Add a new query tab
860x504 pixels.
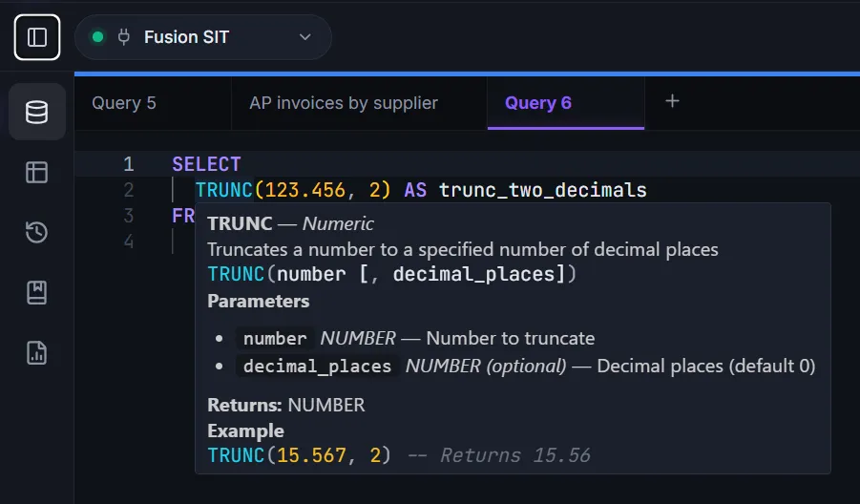pyautogui.click(x=672, y=101)
